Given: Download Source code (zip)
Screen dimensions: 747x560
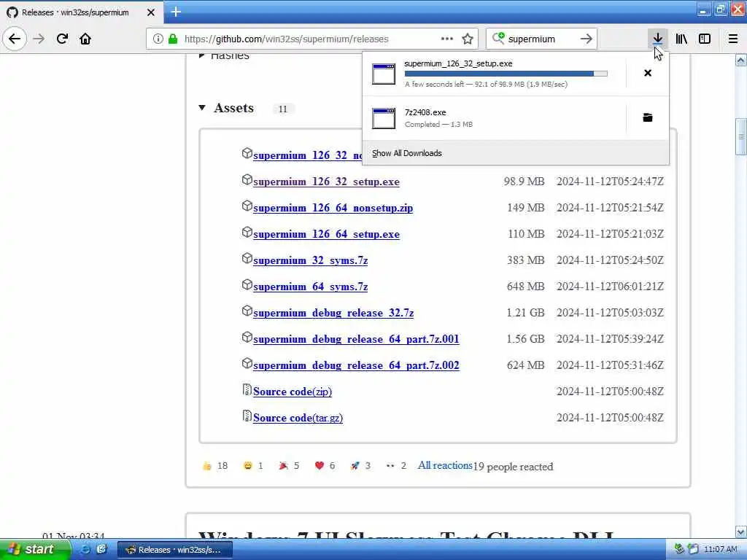Looking at the screenshot, I should click(293, 392).
